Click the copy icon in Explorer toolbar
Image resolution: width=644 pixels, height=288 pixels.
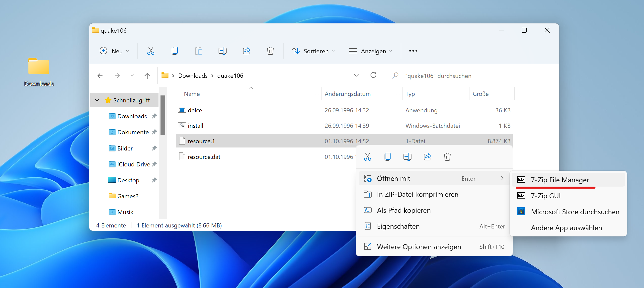(174, 51)
